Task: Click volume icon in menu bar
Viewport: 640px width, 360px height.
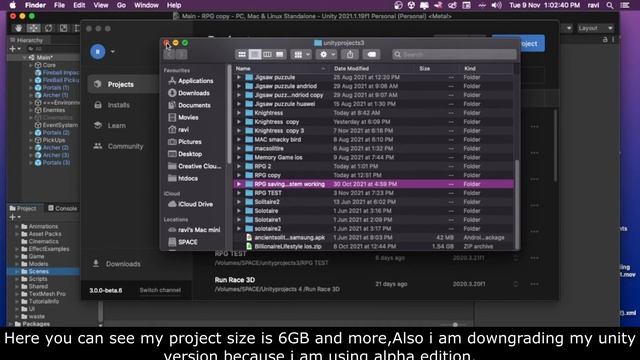Action: point(496,5)
